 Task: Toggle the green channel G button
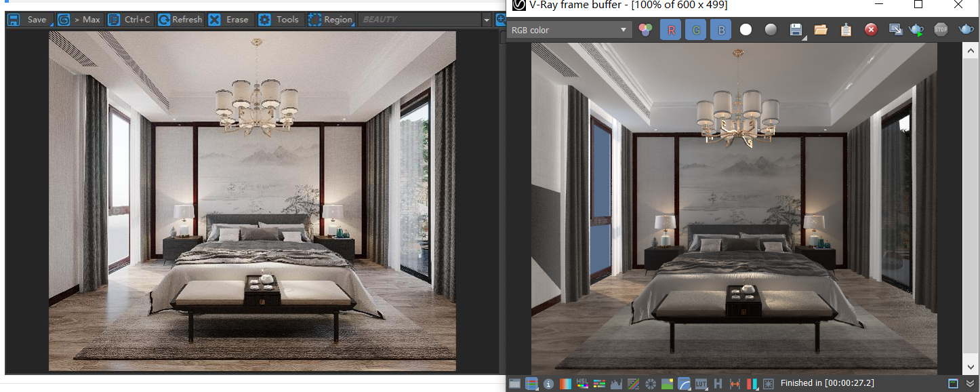pos(695,30)
